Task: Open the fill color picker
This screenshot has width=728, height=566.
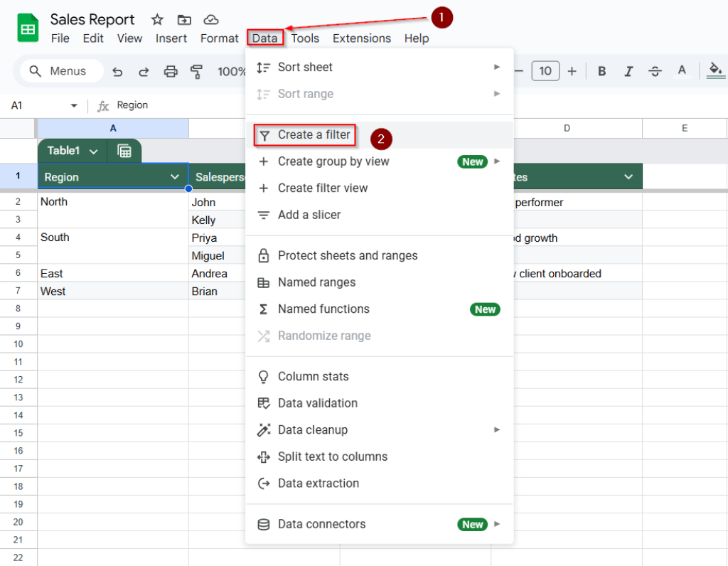Action: pyautogui.click(x=715, y=71)
